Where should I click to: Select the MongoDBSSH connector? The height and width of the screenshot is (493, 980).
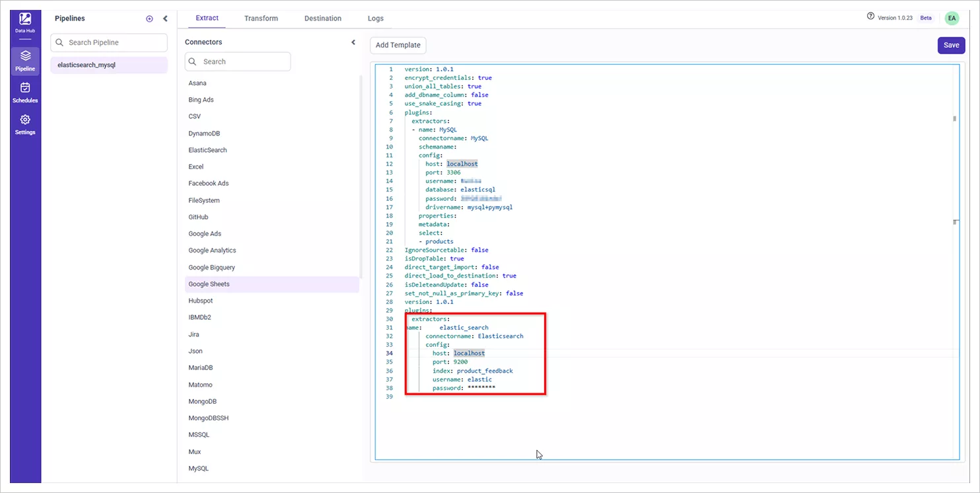(272, 418)
